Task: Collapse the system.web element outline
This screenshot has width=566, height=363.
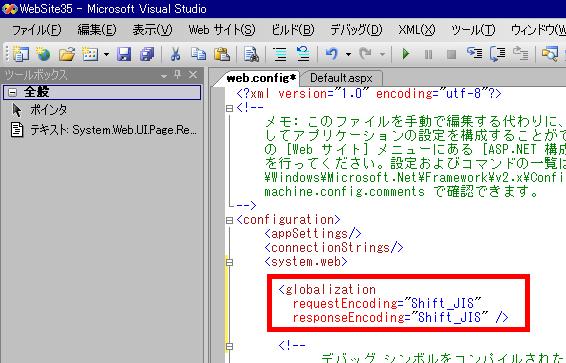Action: tap(229, 262)
